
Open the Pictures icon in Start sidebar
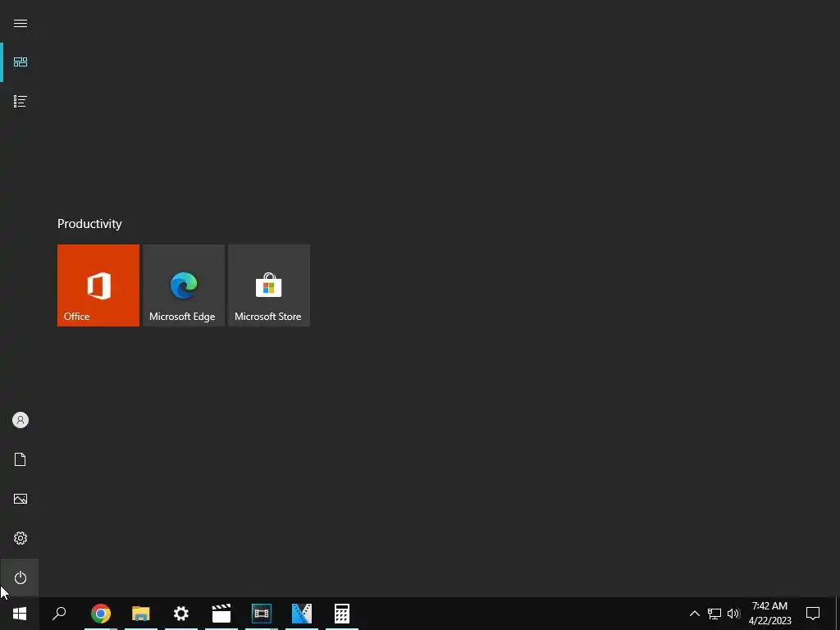21,499
